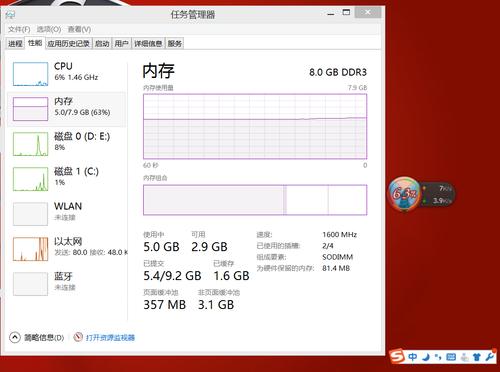Open the Sogou skin shirt icon
This screenshot has width=500, height=372.
(x=477, y=357)
